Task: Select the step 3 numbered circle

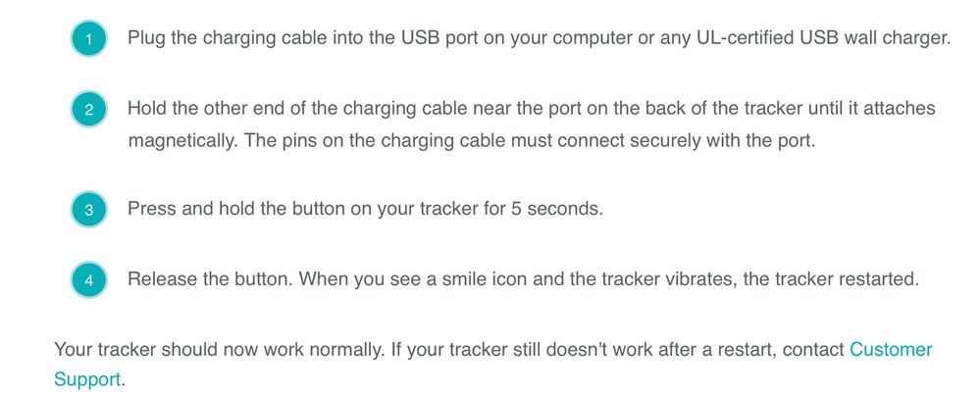Action: click(88, 209)
